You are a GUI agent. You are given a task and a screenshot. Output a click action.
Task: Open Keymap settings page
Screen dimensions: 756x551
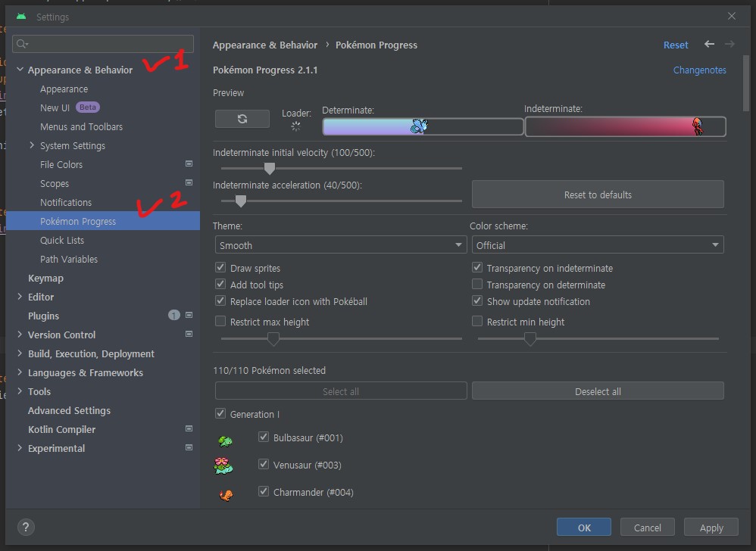click(45, 278)
